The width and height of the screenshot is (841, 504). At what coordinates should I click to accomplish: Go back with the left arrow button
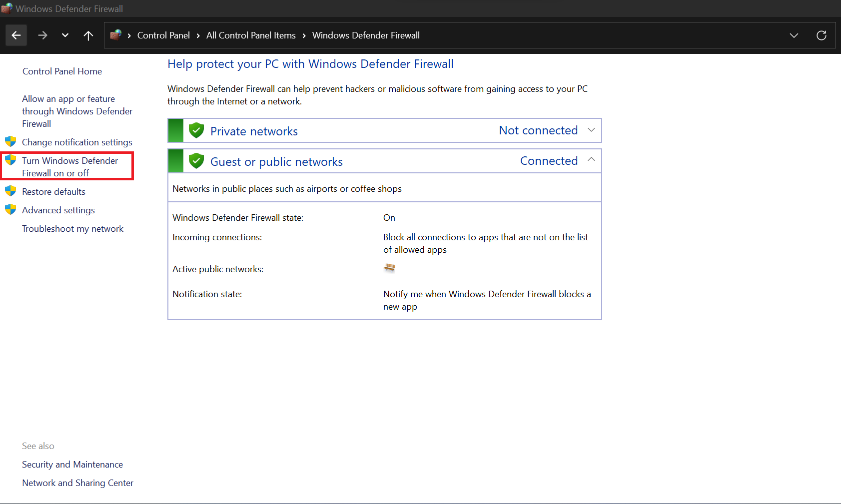point(16,35)
